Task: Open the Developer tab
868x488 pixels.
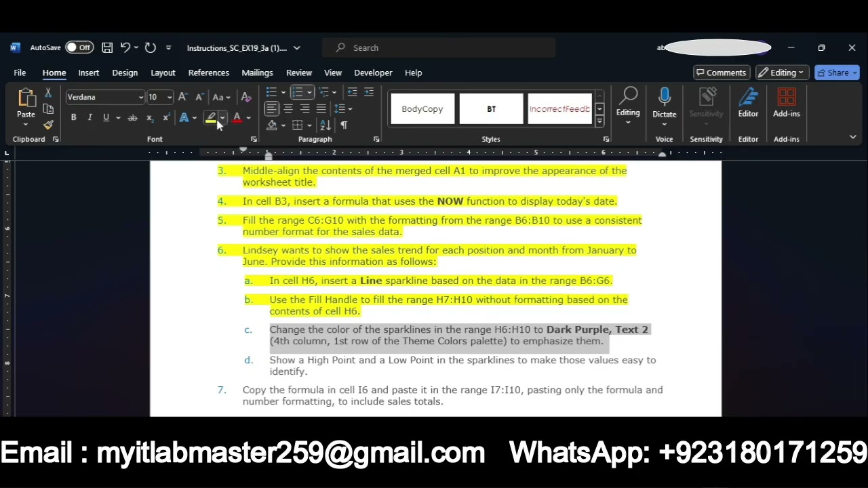Action: pos(373,73)
